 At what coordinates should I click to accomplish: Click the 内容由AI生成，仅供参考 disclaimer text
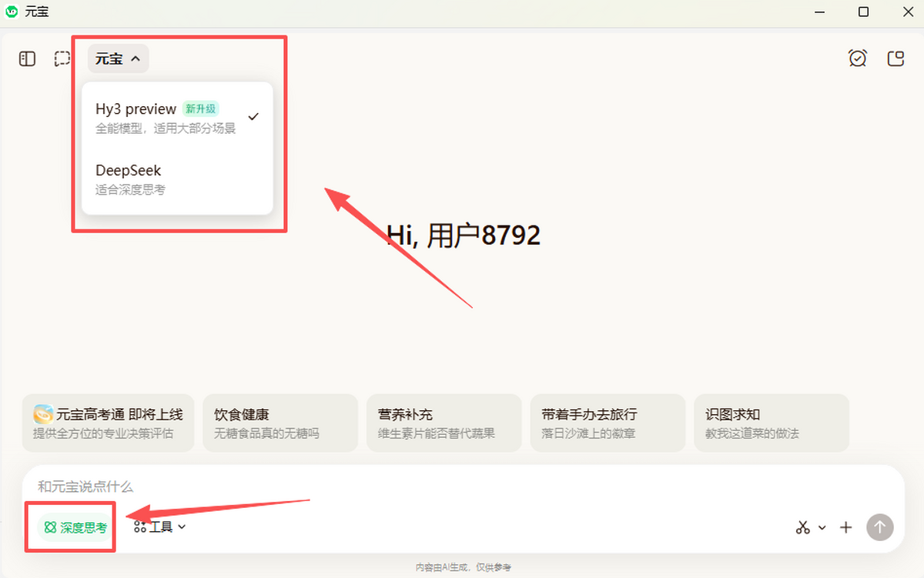(x=463, y=568)
